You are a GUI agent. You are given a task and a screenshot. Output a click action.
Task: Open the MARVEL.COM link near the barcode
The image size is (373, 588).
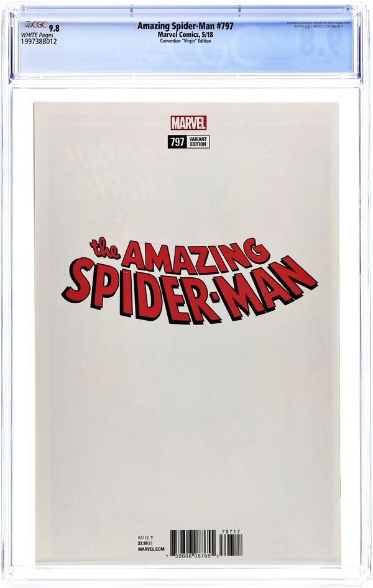point(151,549)
